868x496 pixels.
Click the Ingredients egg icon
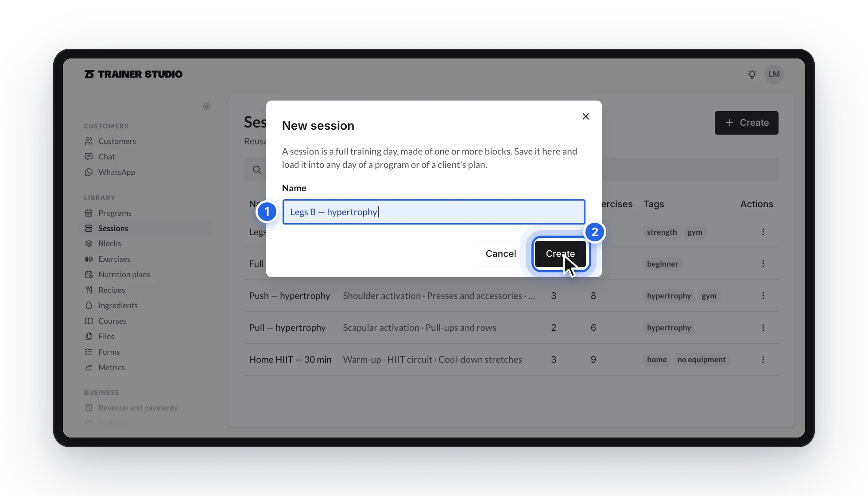89,306
